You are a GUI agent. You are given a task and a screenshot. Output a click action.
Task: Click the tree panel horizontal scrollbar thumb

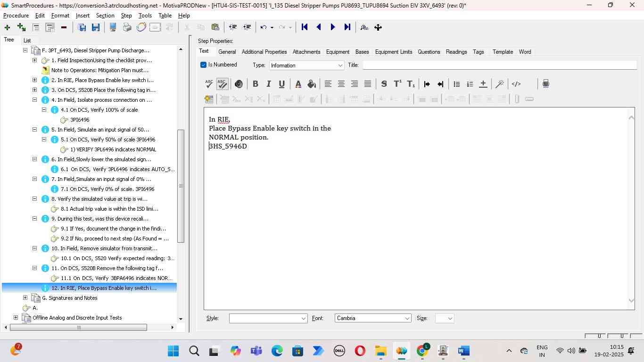[79, 327]
